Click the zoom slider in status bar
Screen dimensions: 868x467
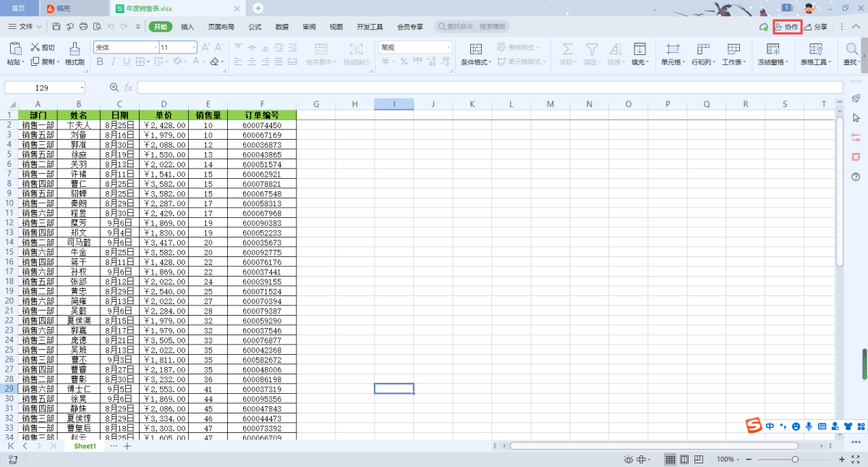(795, 460)
